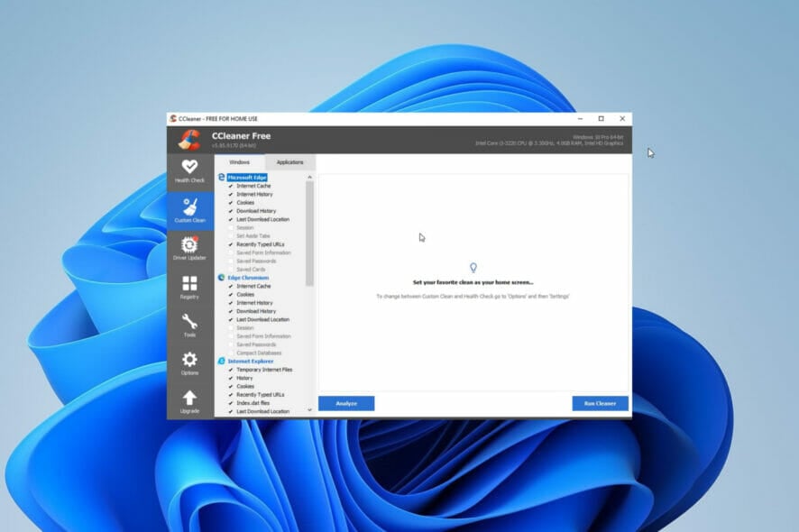Enable the Compact Databases checkbox
The height and width of the screenshot is (532, 799).
[231, 353]
